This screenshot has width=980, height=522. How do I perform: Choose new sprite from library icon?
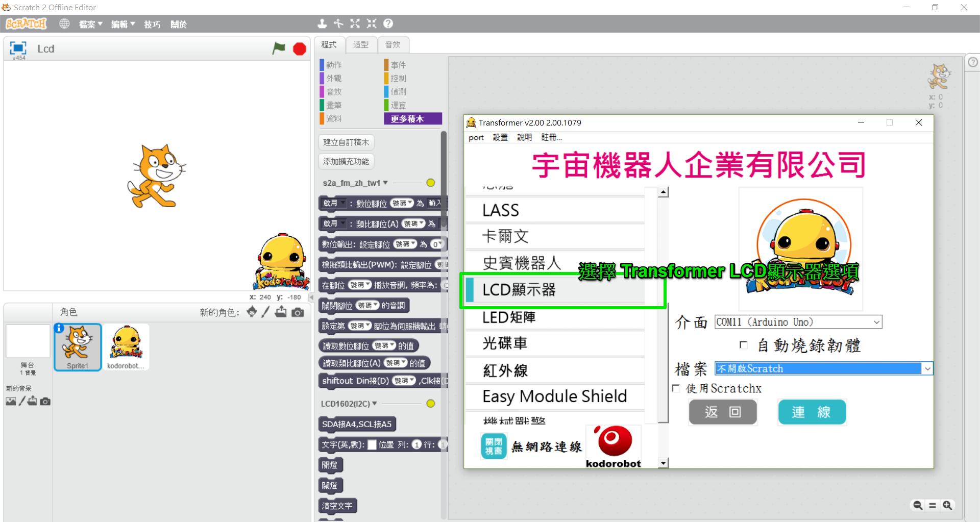click(252, 312)
